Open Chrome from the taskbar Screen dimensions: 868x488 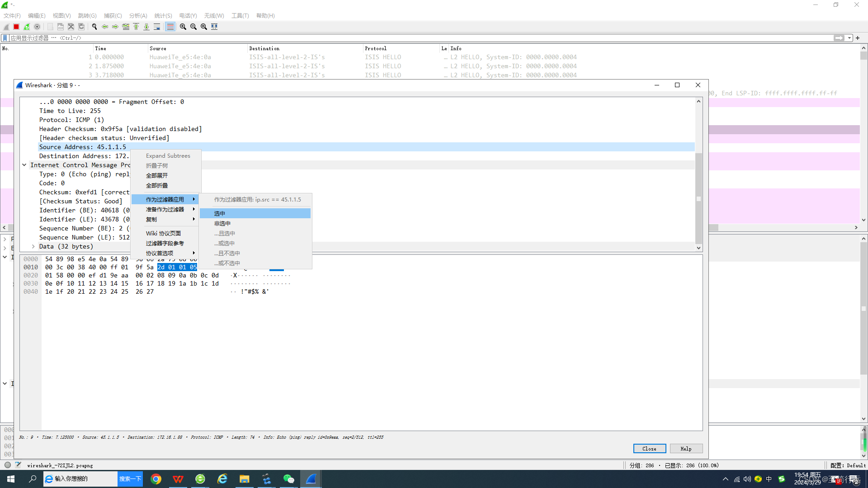click(156, 479)
